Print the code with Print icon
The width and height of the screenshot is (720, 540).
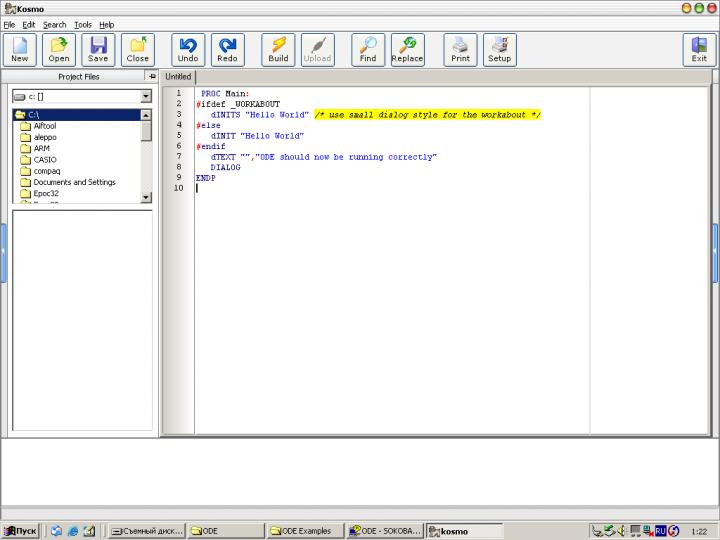[x=460, y=49]
